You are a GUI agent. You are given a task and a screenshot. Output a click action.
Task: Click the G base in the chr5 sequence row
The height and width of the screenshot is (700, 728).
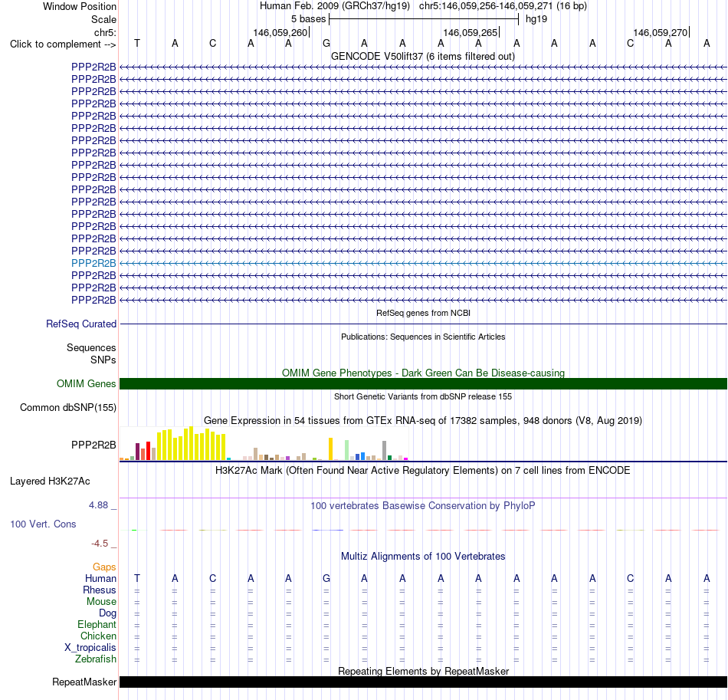[326, 43]
